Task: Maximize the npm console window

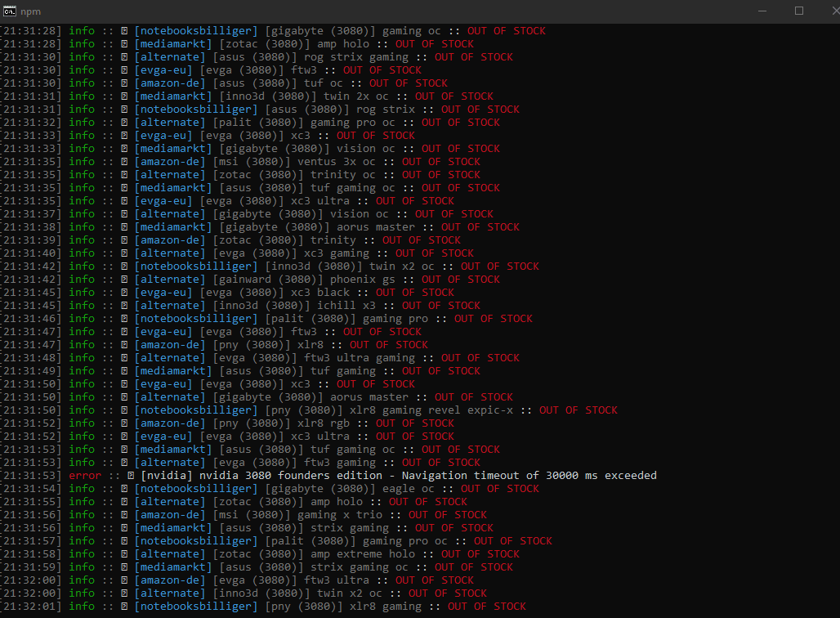Action: [799, 11]
